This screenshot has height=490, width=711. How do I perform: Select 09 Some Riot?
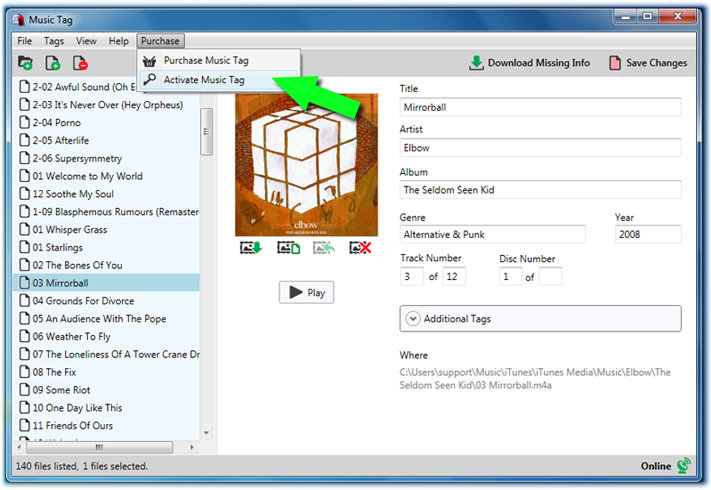pyautogui.click(x=107, y=390)
